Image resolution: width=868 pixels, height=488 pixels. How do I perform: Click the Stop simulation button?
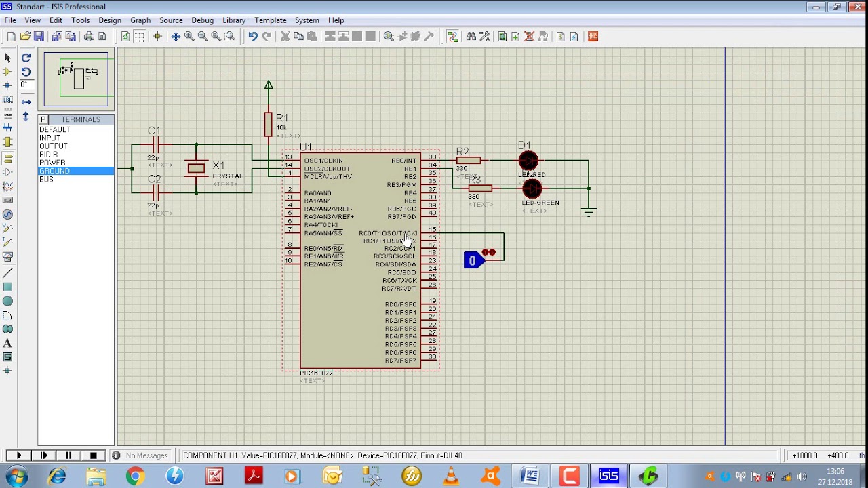pos(94,455)
